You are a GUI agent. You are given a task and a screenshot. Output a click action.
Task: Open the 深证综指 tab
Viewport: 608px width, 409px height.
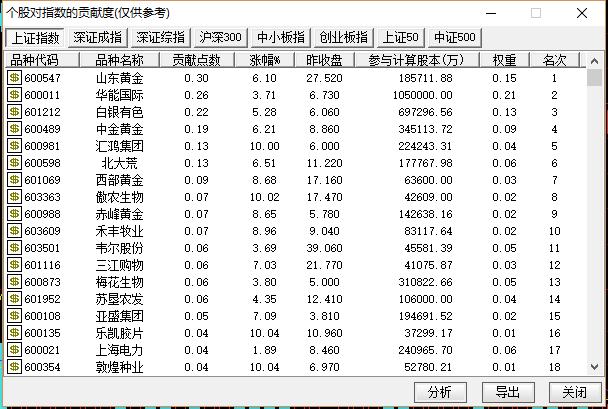[160, 38]
